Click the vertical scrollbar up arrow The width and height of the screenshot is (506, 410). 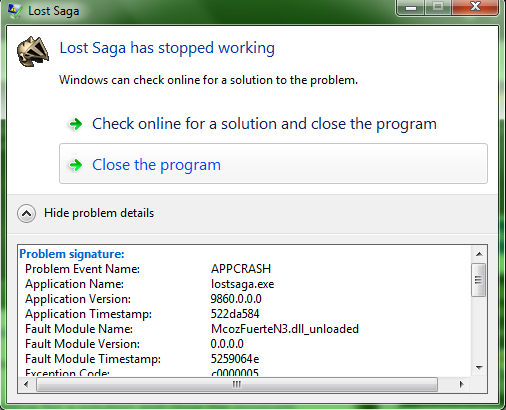click(x=479, y=254)
